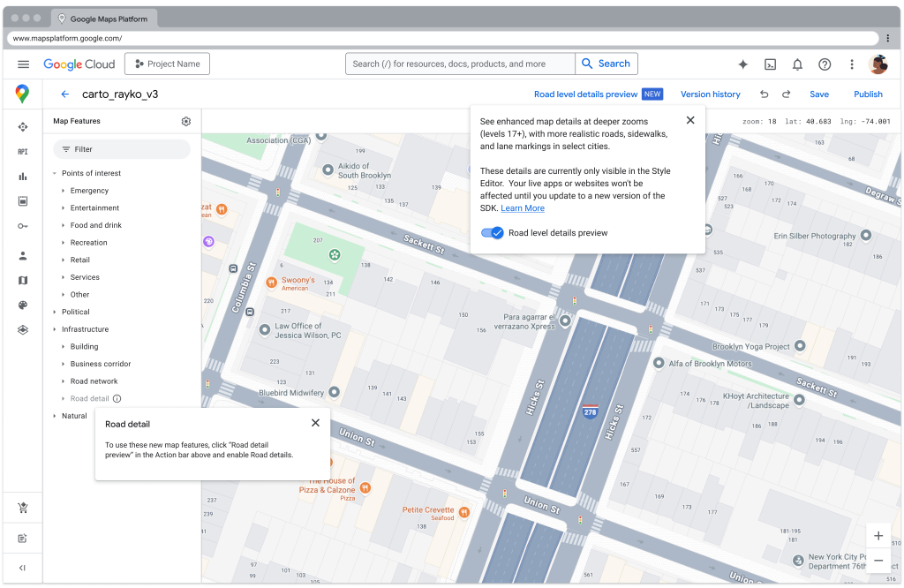The height and width of the screenshot is (588, 904).
Task: Expand the Food and drink category
Action: [64, 225]
